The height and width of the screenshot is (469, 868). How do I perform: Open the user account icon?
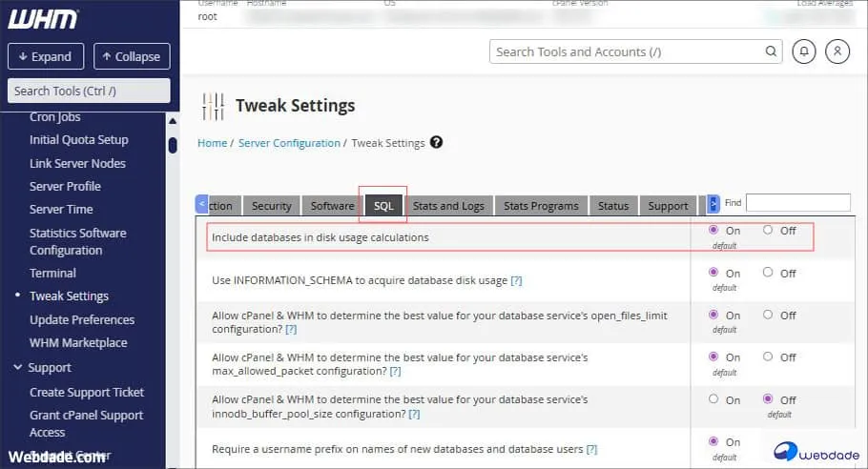[x=837, y=51]
